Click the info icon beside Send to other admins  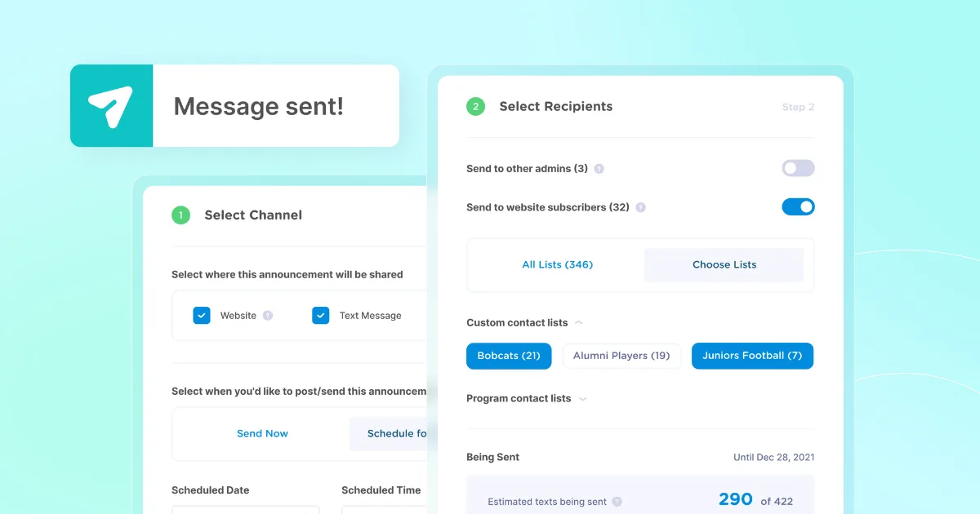[599, 168]
